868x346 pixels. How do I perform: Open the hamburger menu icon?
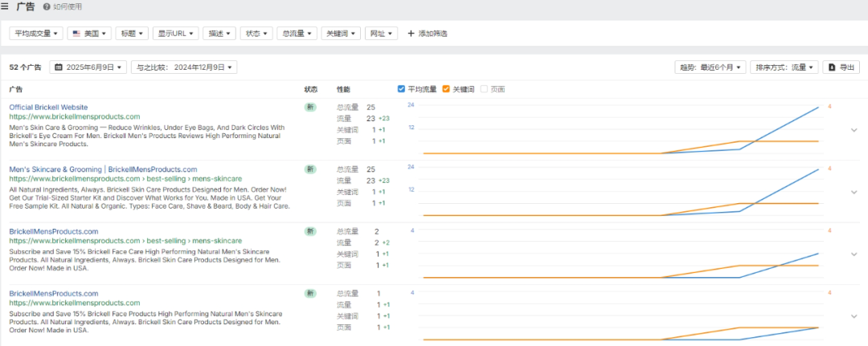6,6
